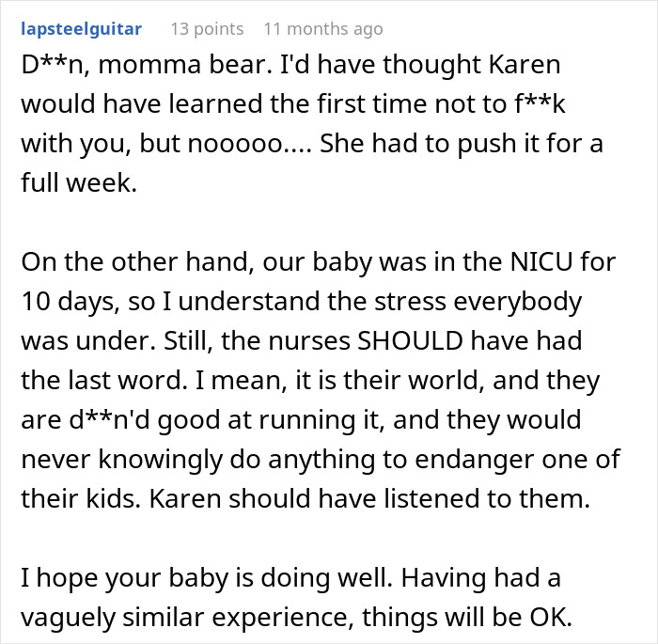The image size is (658, 644).
Task: Click the opening word D**n
Action: point(55,65)
